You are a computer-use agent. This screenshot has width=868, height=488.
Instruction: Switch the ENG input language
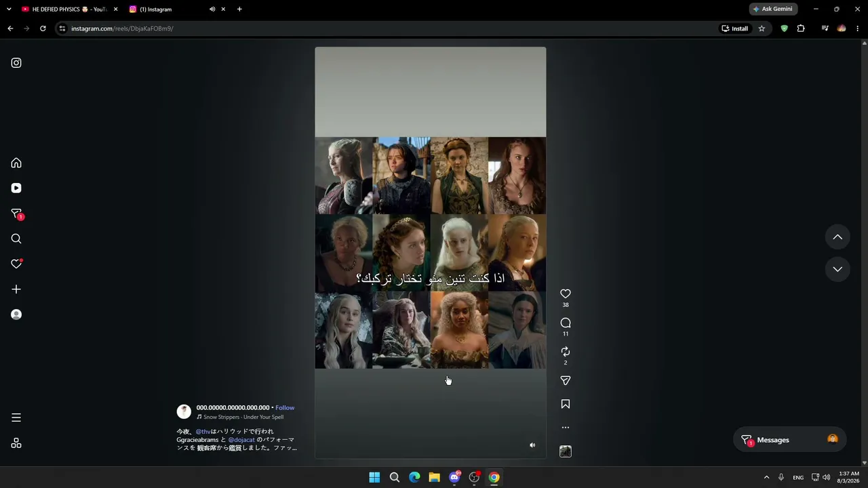[x=798, y=477]
